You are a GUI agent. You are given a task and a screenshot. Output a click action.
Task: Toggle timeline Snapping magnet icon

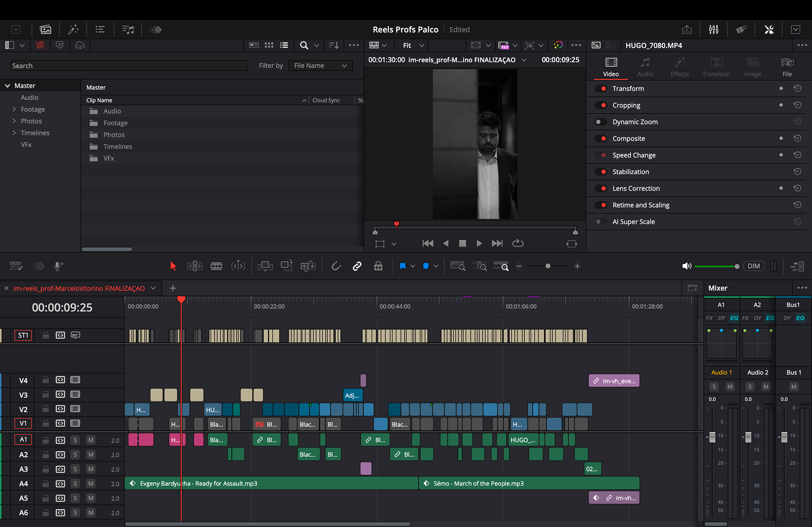coord(336,266)
